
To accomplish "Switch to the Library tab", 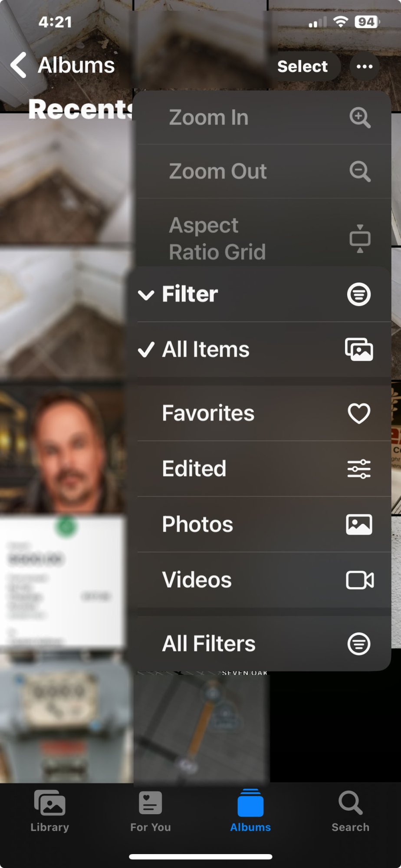I will point(50,811).
